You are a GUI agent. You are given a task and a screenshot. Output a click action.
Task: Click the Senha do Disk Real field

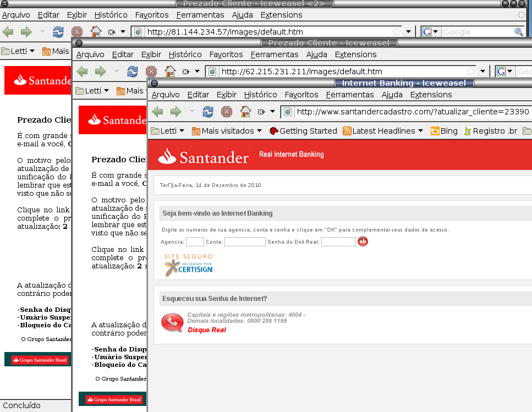coord(338,242)
